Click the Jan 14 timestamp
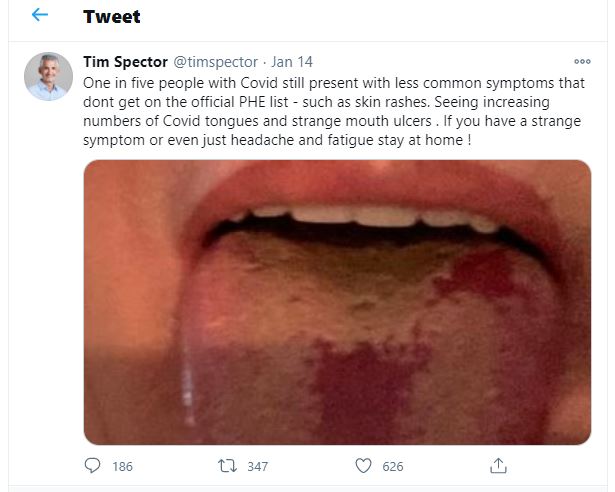The width and height of the screenshot is (615, 492). [294, 61]
